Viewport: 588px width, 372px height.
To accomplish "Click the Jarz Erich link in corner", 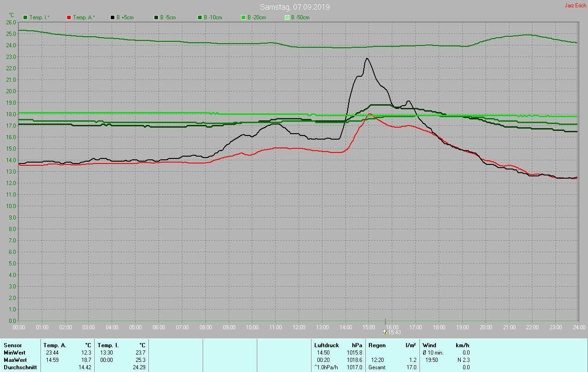I will tap(575, 6).
